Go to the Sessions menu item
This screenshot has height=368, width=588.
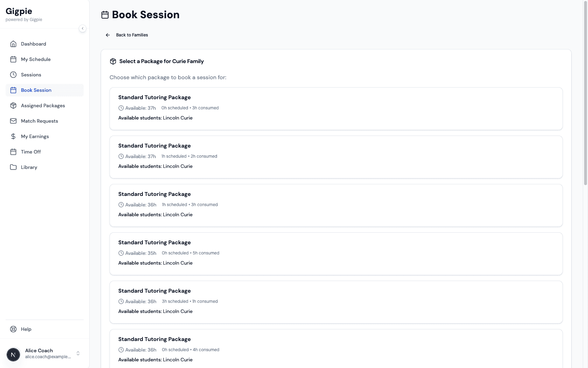pos(31,75)
